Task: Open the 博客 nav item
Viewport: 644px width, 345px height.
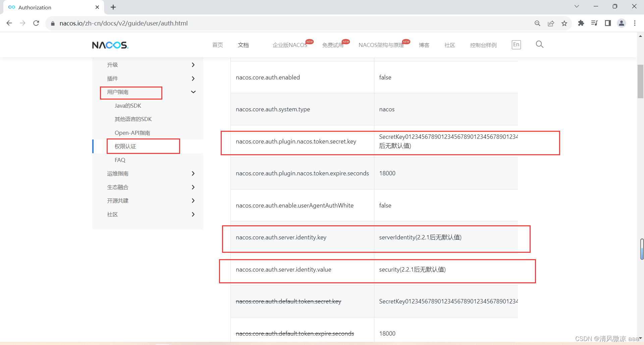Action: coord(424,45)
